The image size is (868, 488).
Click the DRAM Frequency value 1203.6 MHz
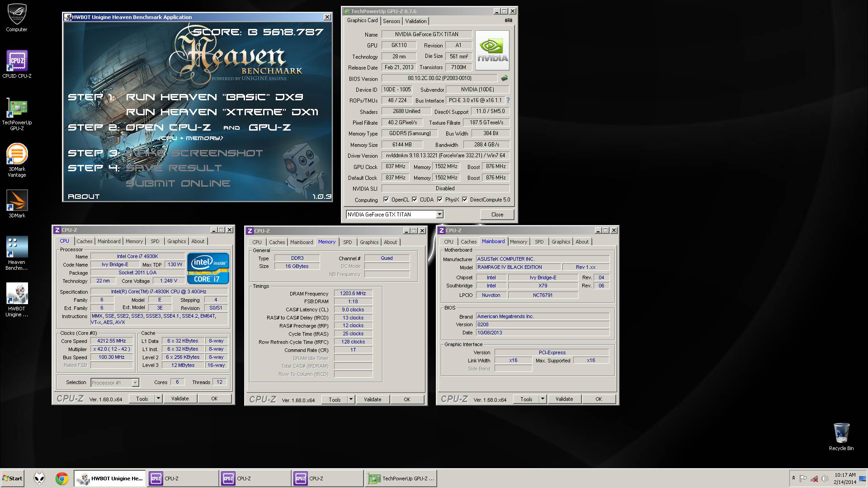pos(353,293)
